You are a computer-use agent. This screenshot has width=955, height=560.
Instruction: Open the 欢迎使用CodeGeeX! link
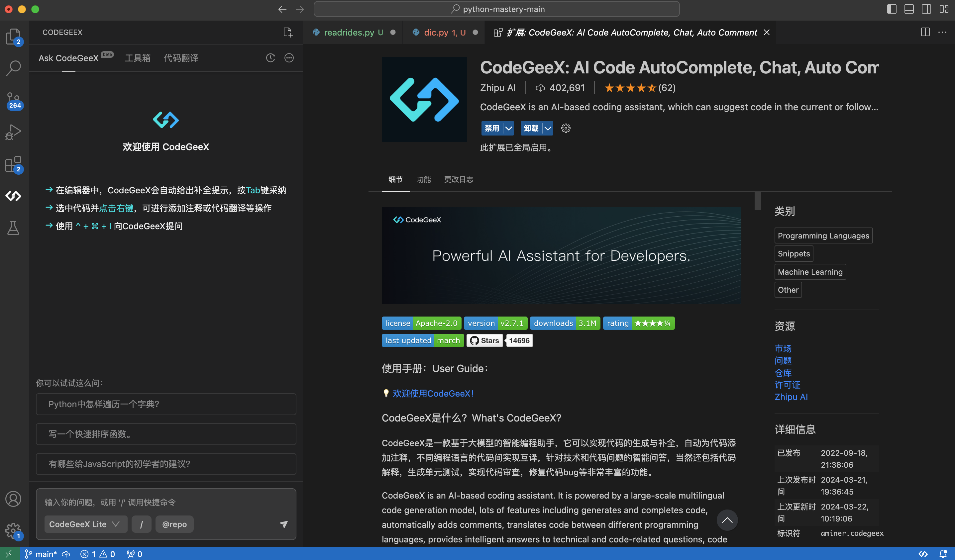[433, 393]
